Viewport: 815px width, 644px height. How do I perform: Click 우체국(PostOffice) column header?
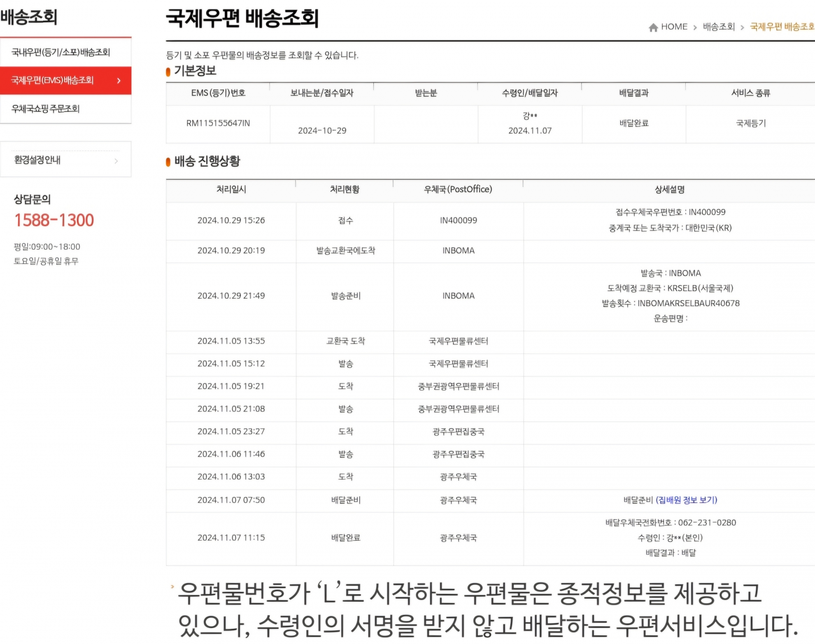(x=458, y=189)
